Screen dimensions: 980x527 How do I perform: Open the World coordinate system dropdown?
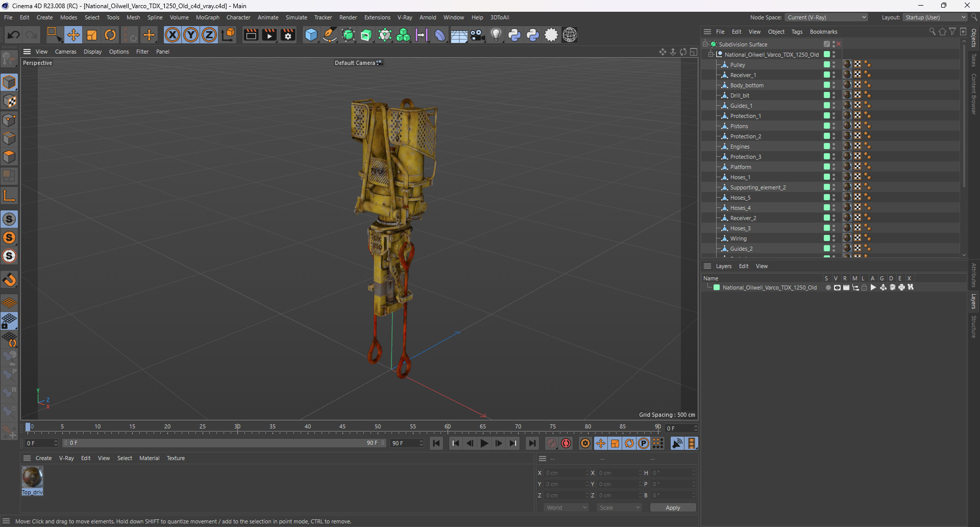pos(566,508)
